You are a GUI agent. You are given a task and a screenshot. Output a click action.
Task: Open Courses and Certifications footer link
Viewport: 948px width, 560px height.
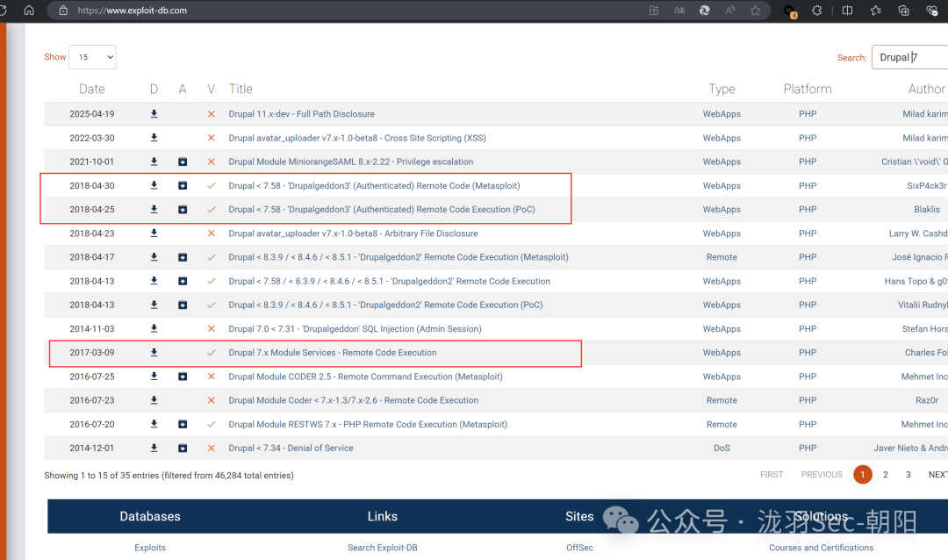[821, 548]
